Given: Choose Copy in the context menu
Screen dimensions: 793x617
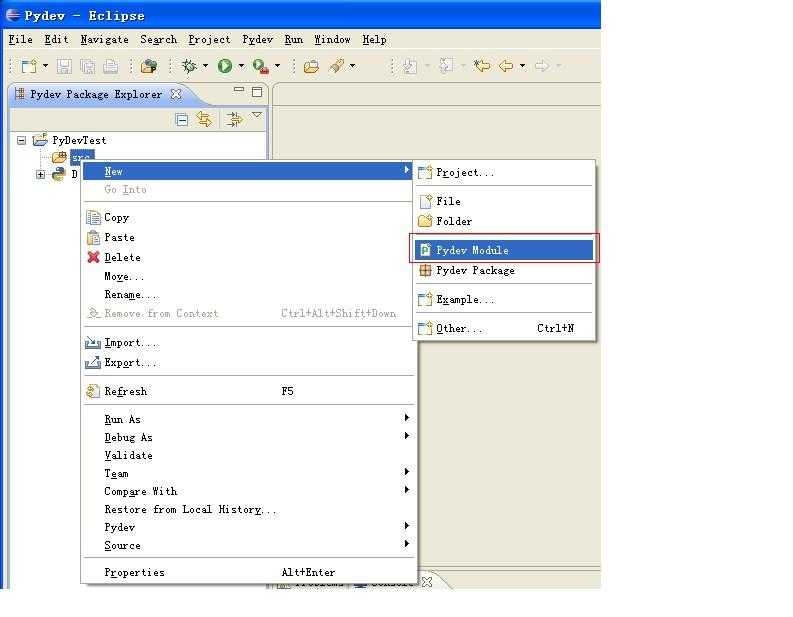Looking at the screenshot, I should tap(248, 217).
